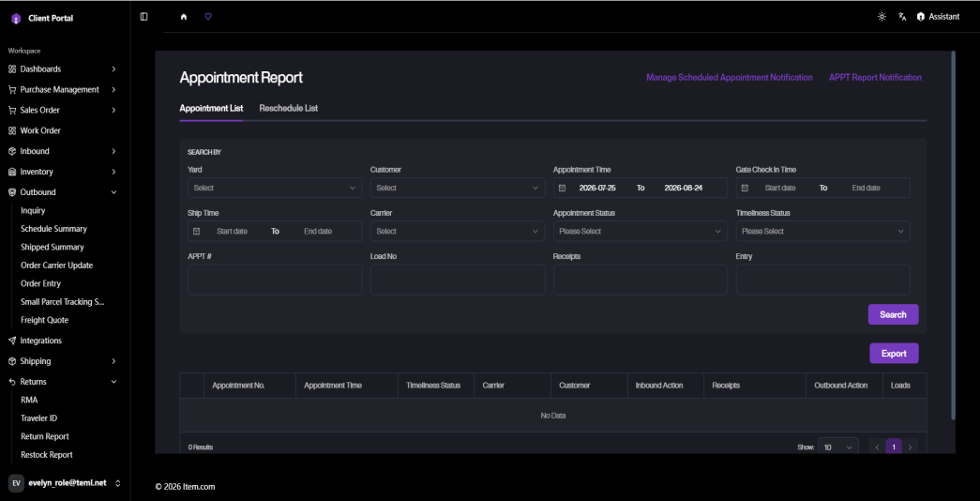The width and height of the screenshot is (980, 501).
Task: Open Schedule Summary in sidebar
Action: [53, 229]
